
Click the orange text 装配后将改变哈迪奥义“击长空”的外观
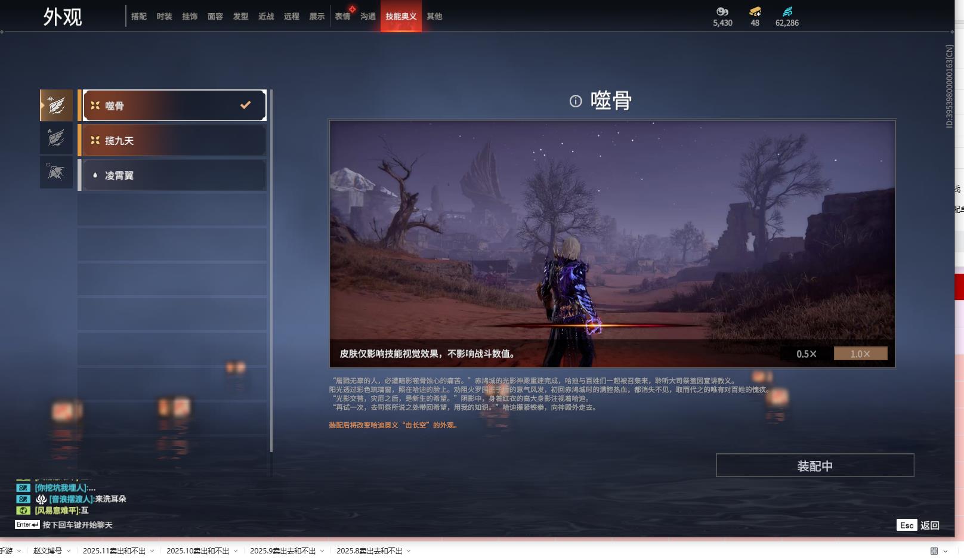pos(394,425)
